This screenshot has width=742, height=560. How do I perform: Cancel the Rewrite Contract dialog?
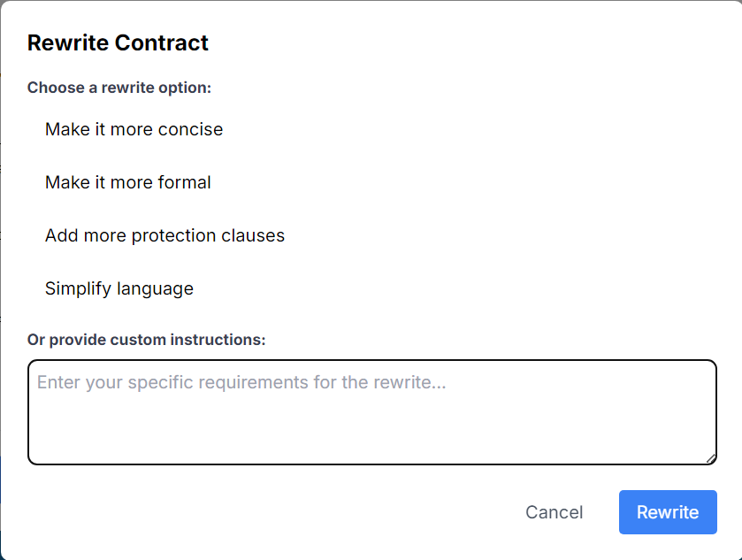[554, 512]
